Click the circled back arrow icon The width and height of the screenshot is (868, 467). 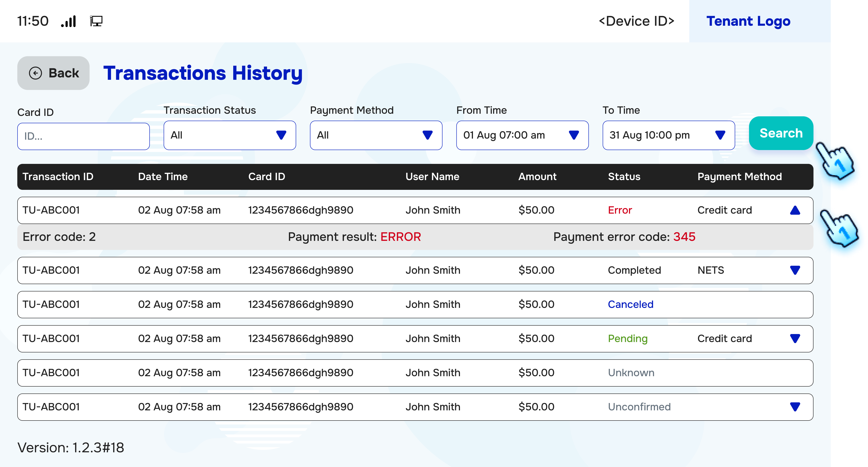[x=36, y=73]
